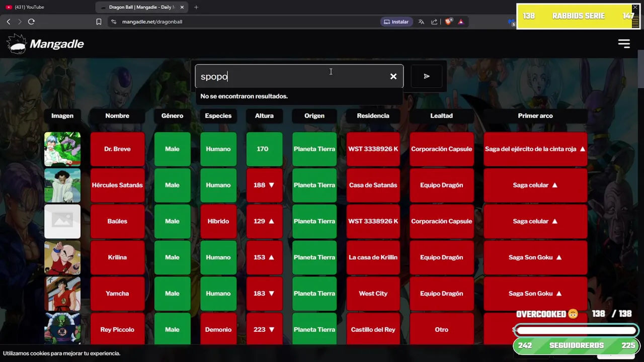Click the 188 height cell
This screenshot has height=362, width=644.
click(x=264, y=185)
